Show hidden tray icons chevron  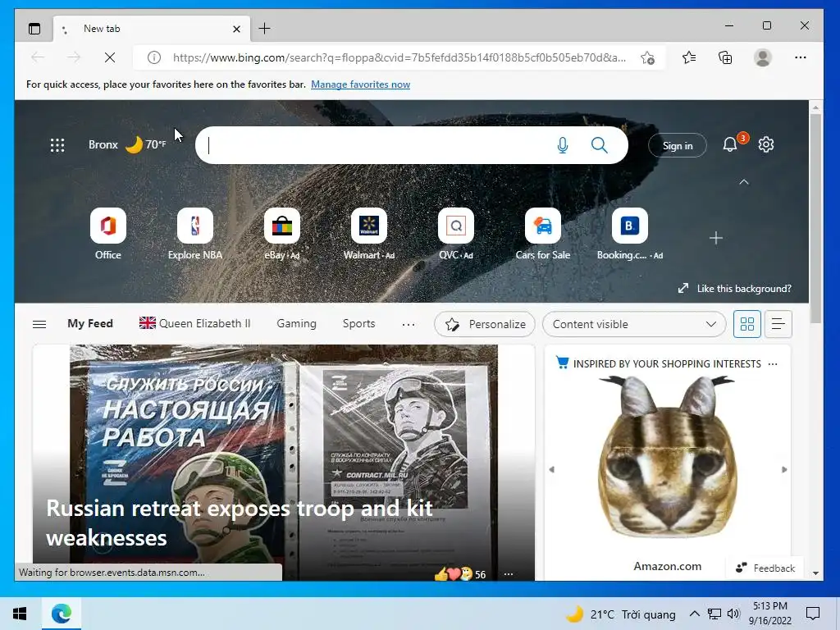(x=694, y=614)
